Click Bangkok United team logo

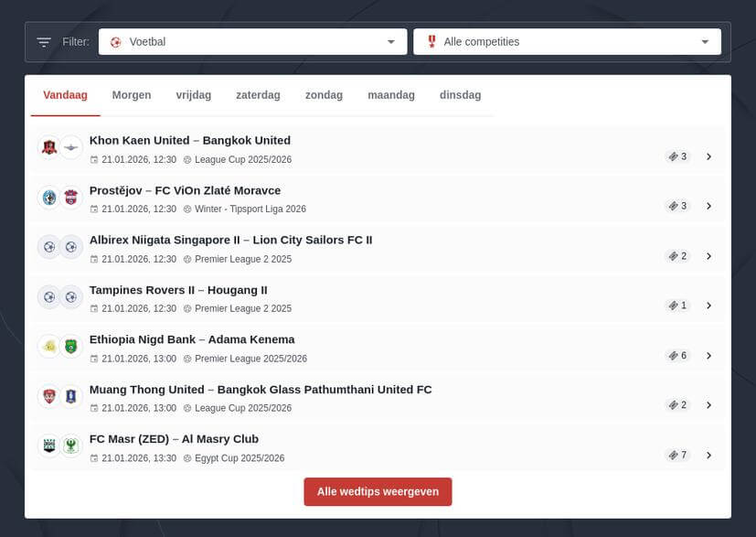click(x=71, y=147)
